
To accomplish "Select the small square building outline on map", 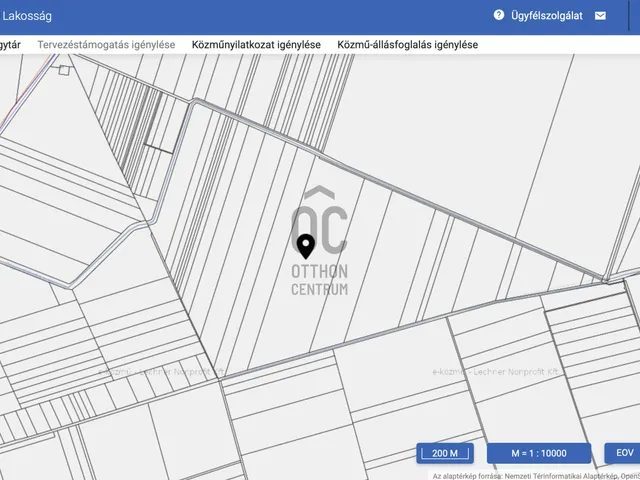I will pos(65,69).
